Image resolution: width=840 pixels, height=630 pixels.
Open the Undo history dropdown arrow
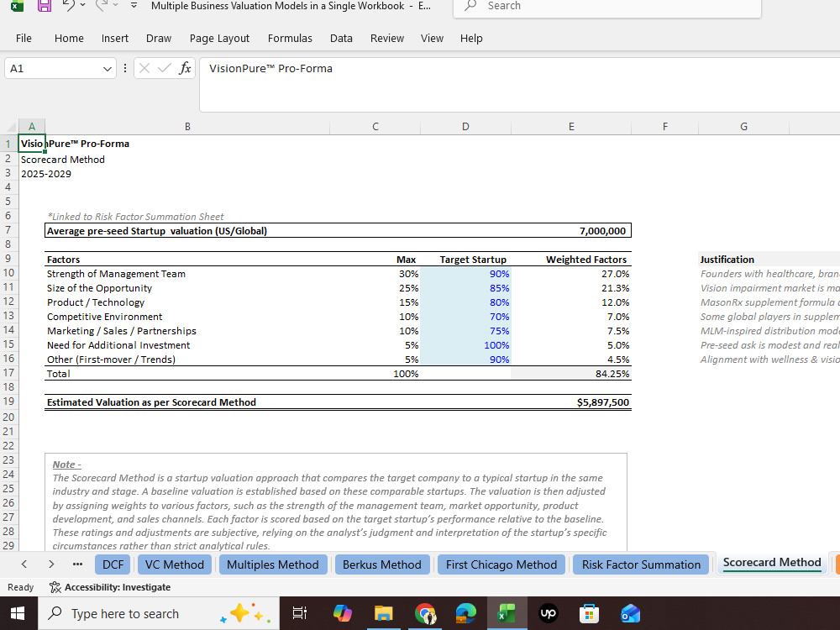point(82,5)
